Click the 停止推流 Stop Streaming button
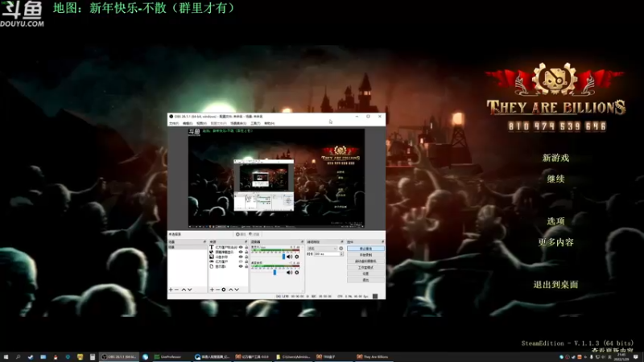This screenshot has width=644, height=362. [365, 249]
